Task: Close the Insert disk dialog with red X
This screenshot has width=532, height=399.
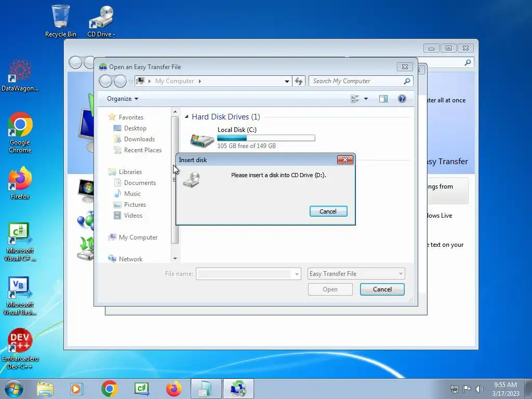Action: coord(345,160)
